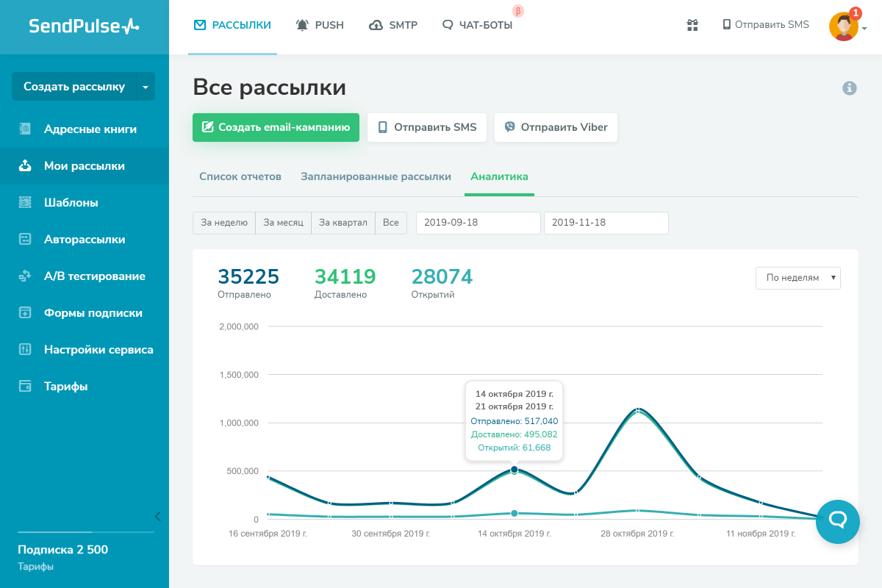
Task: Click the gift icon in top bar
Action: pyautogui.click(x=692, y=25)
